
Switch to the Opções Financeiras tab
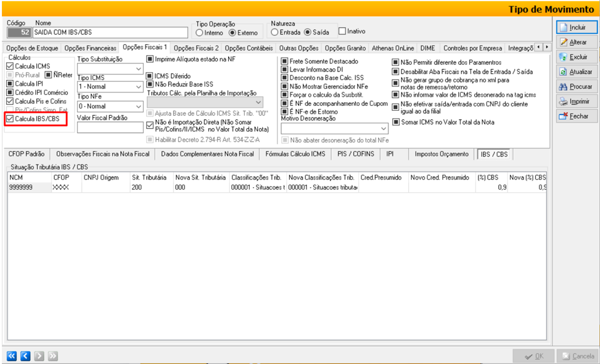point(90,48)
